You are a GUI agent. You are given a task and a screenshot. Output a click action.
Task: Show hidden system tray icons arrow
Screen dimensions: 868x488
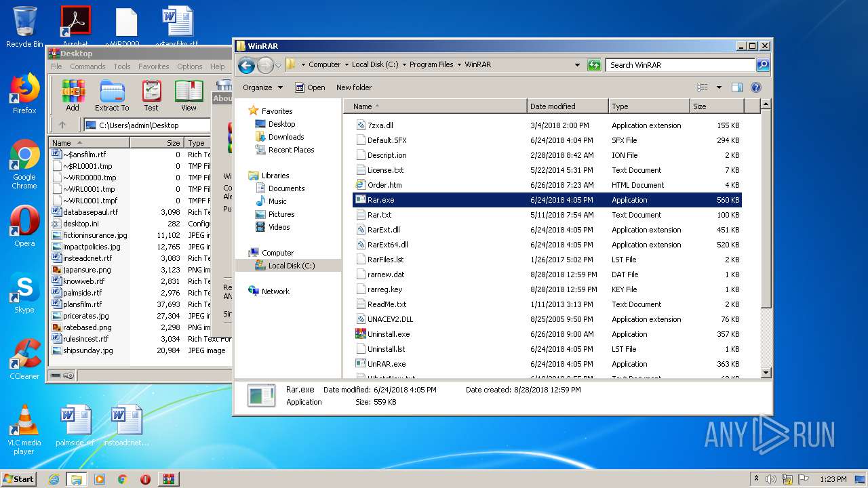[756, 479]
